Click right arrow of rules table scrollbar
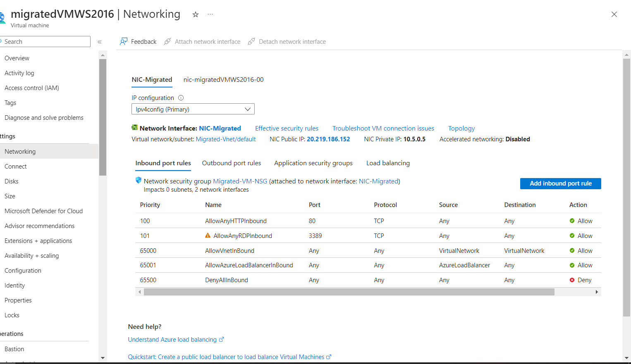This screenshot has height=364, width=631. 597,292
